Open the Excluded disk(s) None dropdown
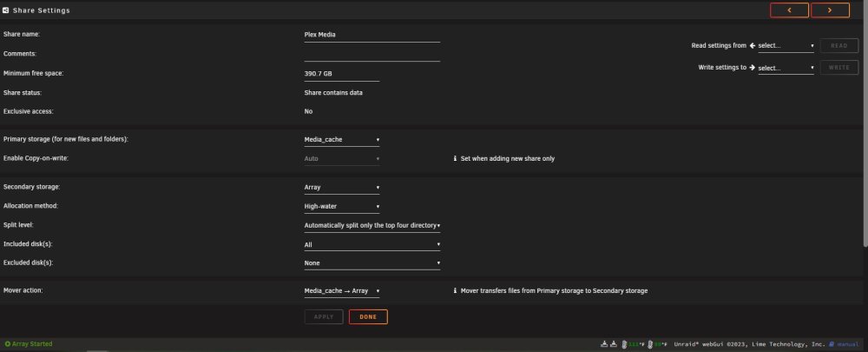This screenshot has height=352, width=868. (x=372, y=263)
